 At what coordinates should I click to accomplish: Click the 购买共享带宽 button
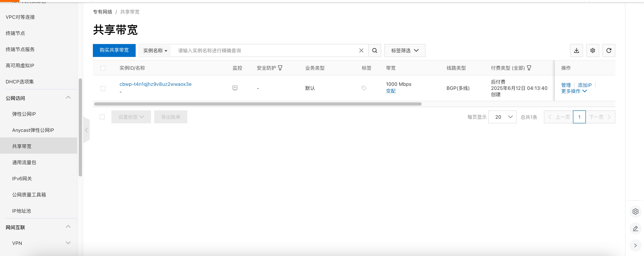(114, 50)
